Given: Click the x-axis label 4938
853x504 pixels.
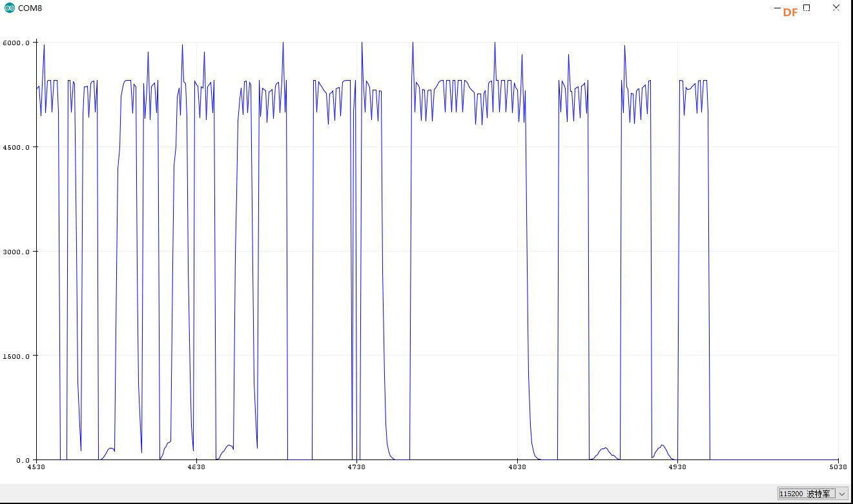Looking at the screenshot, I should point(677,467).
